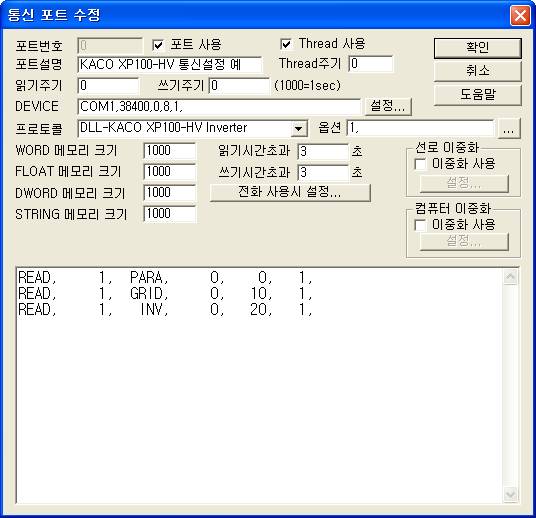Toggle the 포트 사용 checkbox
The height and width of the screenshot is (518, 536).
pos(158,45)
